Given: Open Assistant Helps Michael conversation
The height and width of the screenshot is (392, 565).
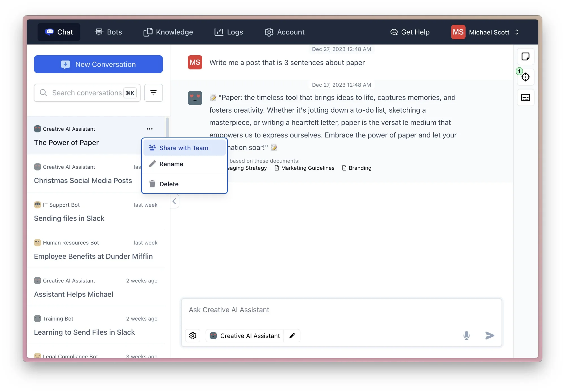Looking at the screenshot, I should click(x=96, y=287).
